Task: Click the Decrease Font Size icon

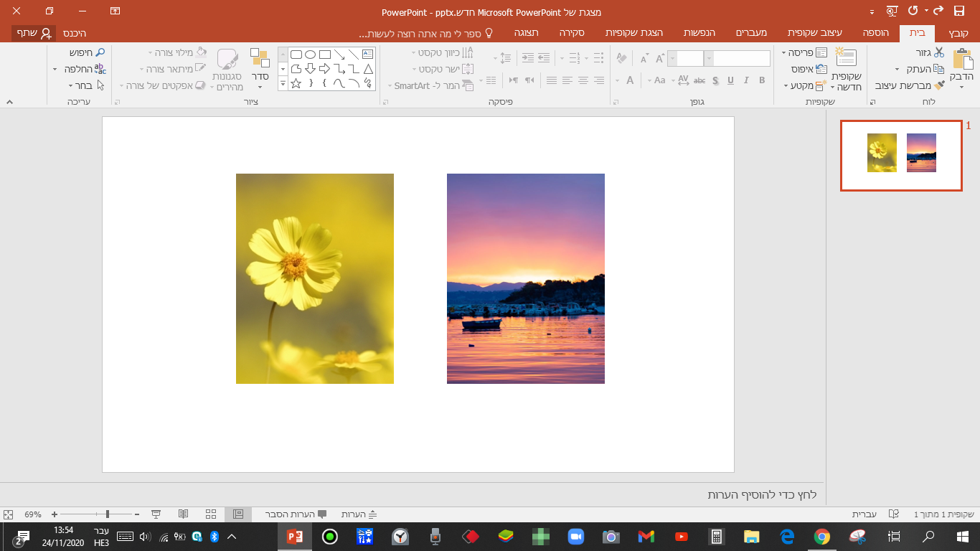Action: 644,59
